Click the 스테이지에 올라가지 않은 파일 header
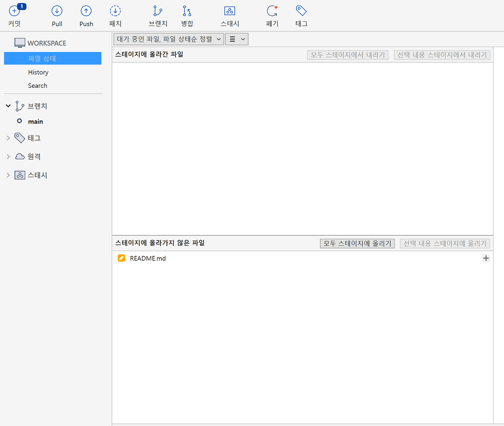The image size is (504, 426). click(x=160, y=243)
